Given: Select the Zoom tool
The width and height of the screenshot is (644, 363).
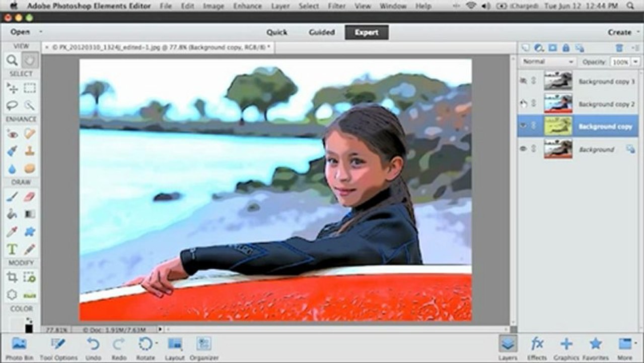Looking at the screenshot, I should pos(12,60).
